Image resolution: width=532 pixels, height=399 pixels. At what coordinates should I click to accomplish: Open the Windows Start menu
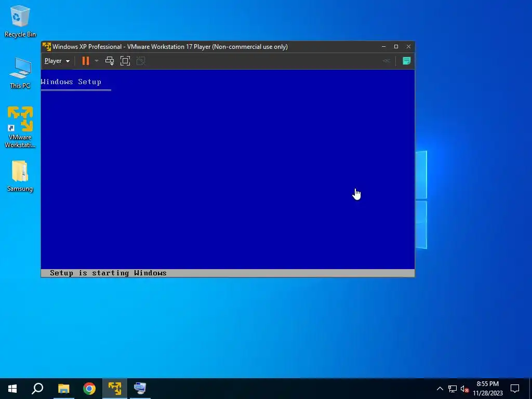click(x=12, y=389)
